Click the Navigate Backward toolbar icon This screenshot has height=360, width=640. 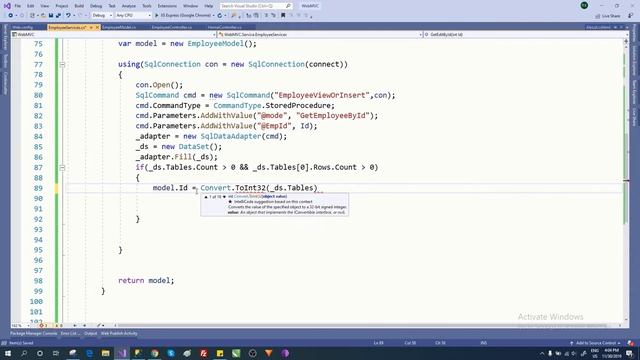10,16
